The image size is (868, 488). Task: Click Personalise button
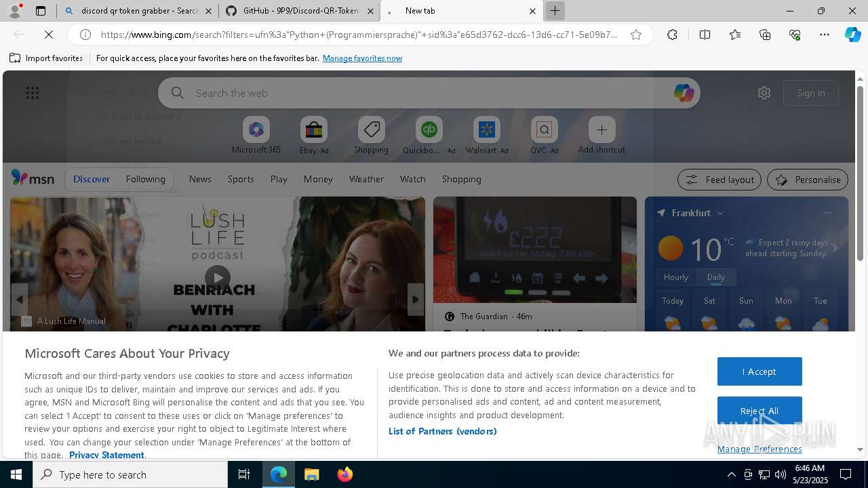click(x=808, y=180)
